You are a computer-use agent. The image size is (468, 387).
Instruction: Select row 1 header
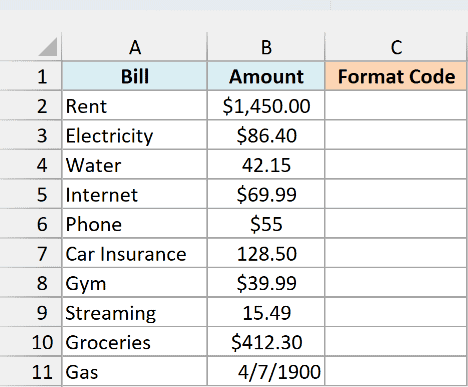[x=31, y=76]
